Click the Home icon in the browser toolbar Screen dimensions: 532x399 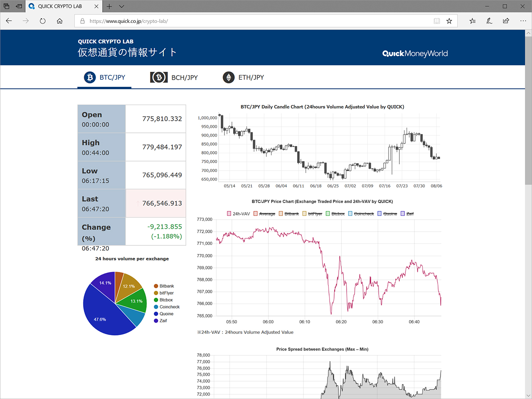click(x=59, y=21)
